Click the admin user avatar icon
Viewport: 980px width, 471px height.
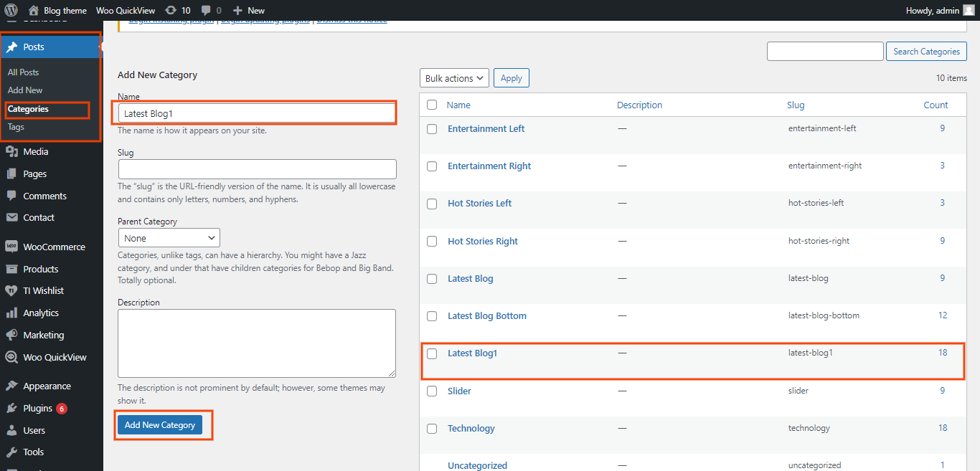point(969,10)
